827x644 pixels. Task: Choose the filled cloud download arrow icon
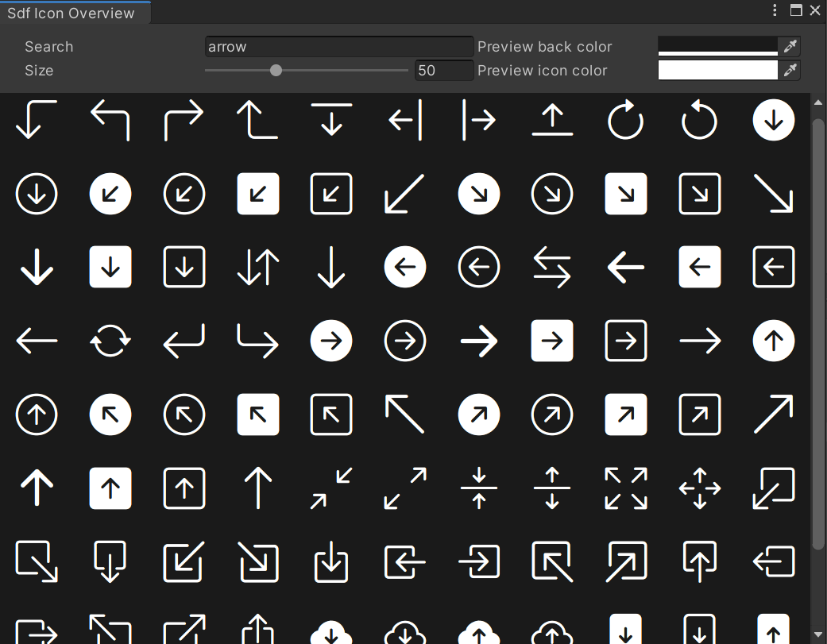coord(331,631)
